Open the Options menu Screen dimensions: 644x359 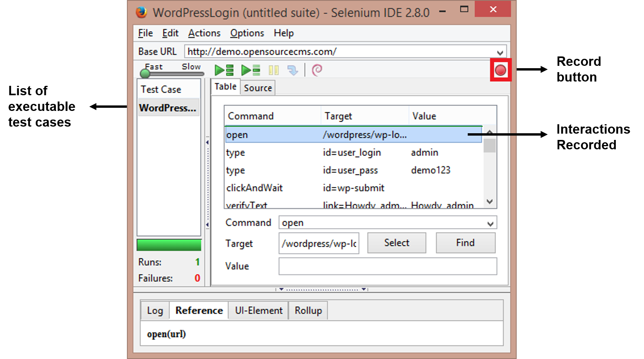tap(247, 33)
